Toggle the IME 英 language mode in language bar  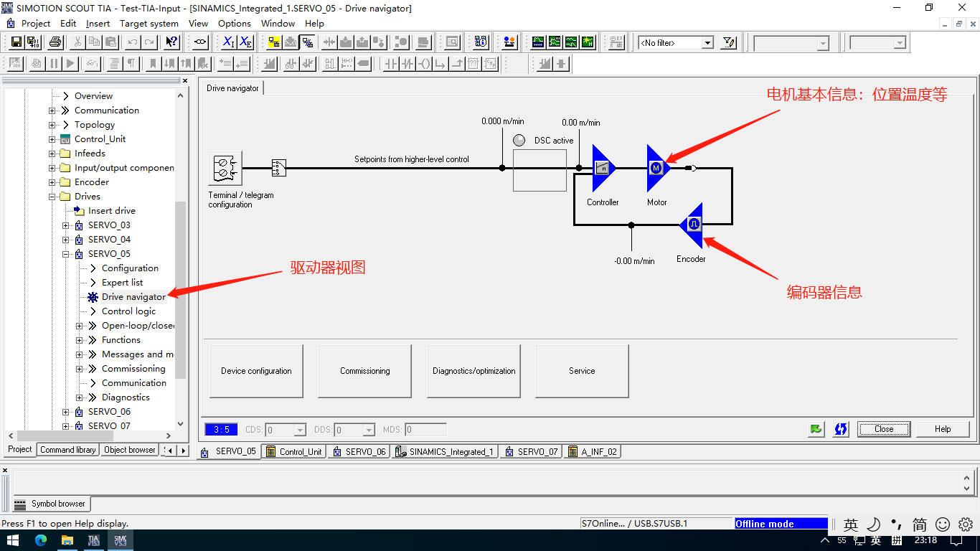(x=851, y=524)
